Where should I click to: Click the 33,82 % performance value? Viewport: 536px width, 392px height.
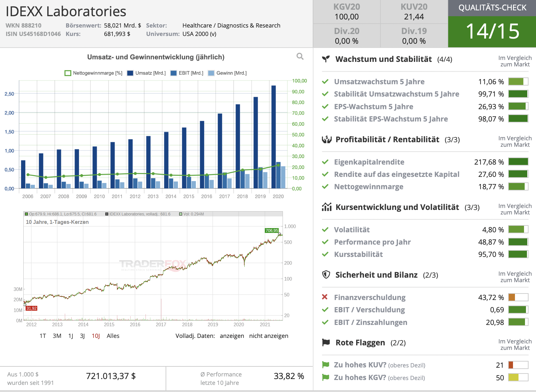(289, 376)
